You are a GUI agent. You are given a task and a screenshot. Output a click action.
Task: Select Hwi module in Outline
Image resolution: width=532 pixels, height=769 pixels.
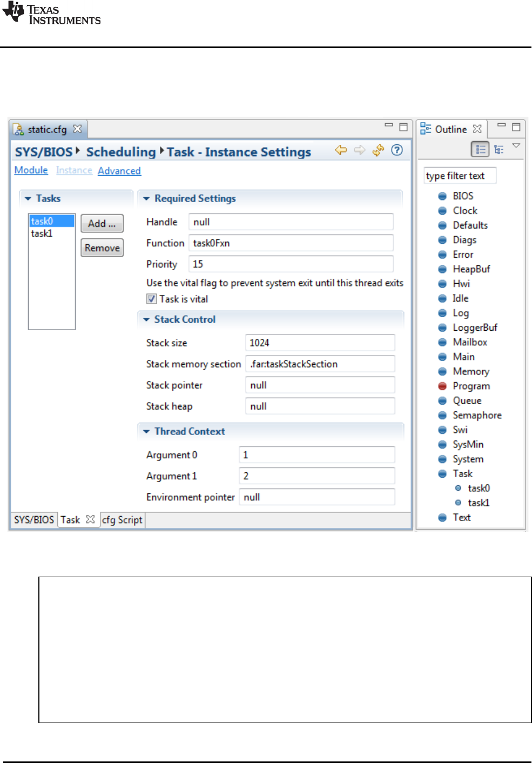point(461,284)
